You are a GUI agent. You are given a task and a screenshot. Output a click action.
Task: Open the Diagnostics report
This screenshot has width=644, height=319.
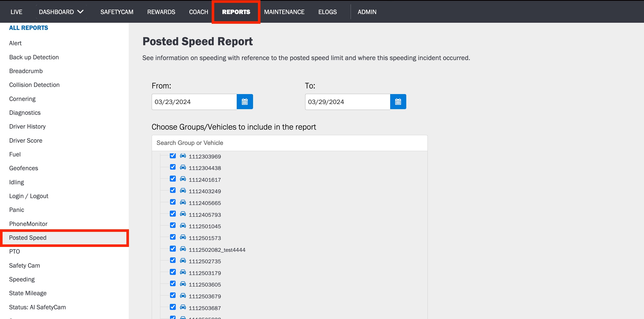pos(25,113)
